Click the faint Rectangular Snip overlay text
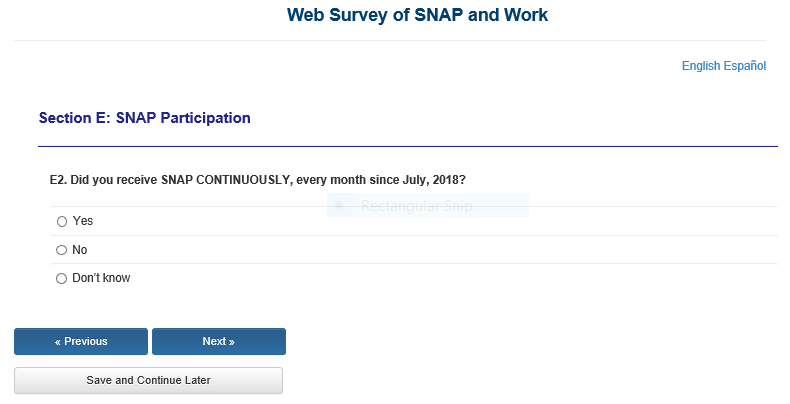Viewport: 790px width, 404px height. click(416, 207)
